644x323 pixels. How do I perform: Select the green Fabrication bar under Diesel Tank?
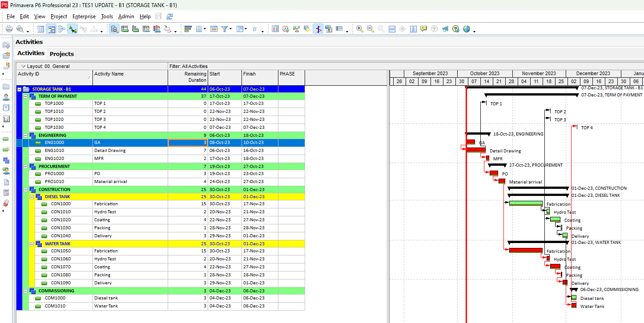coord(525,203)
